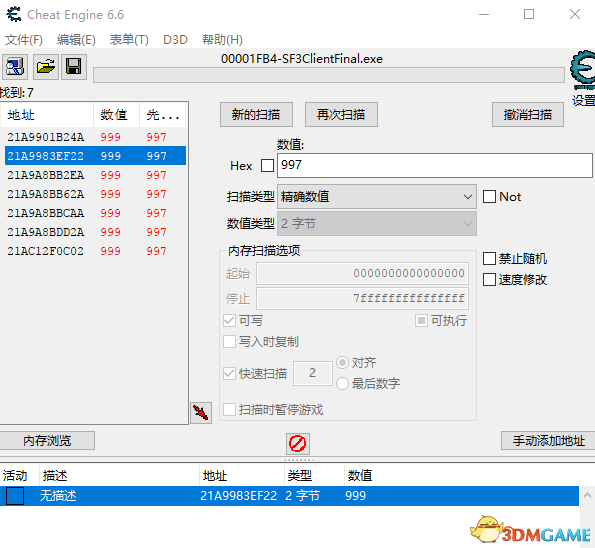The height and width of the screenshot is (548, 595).
Task: Toggle the 写入时复制 checkbox
Action: (x=229, y=342)
